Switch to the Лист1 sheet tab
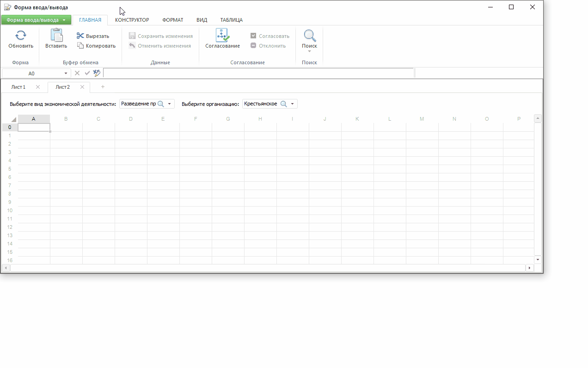 point(18,87)
